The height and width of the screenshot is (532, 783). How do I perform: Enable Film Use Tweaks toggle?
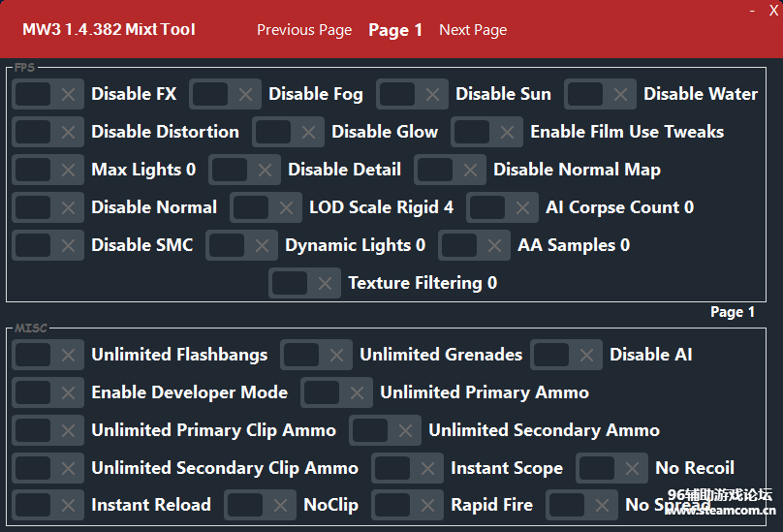(x=487, y=132)
